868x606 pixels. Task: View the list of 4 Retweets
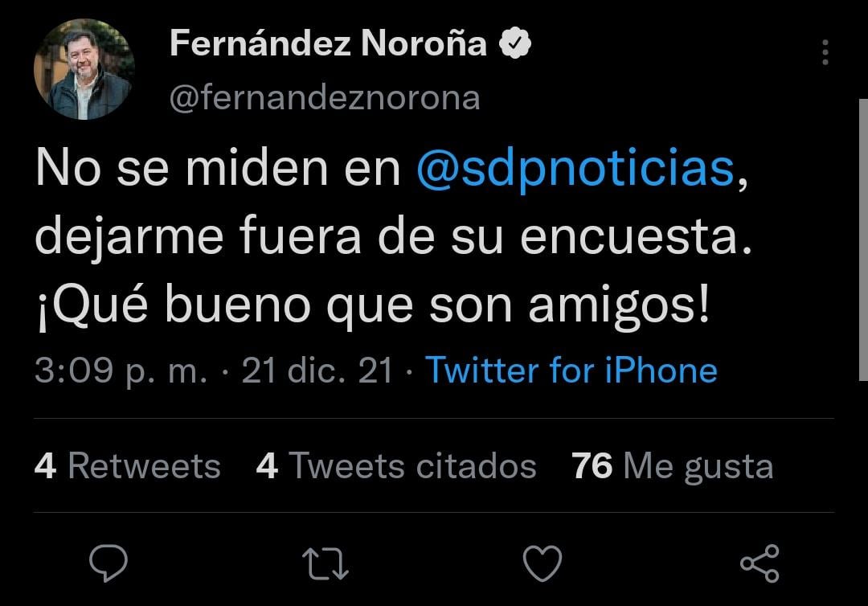tap(128, 466)
